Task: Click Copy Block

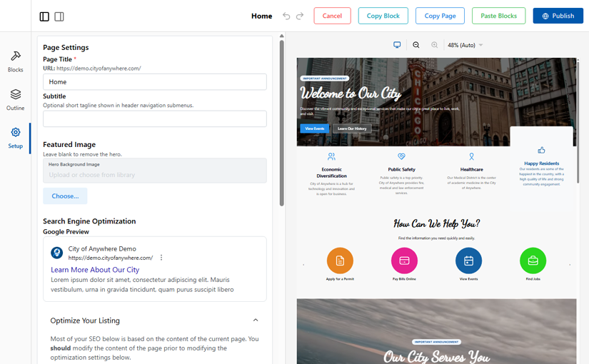Action: point(383,16)
